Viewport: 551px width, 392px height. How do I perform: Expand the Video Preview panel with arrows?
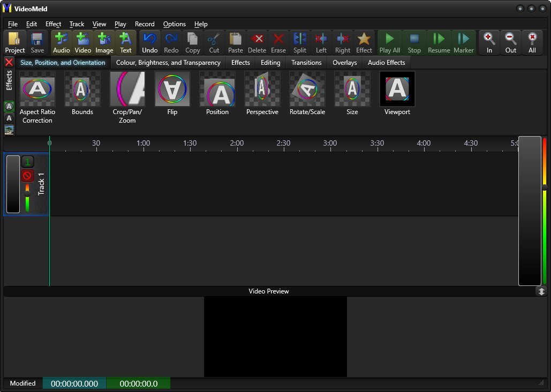[x=541, y=291]
